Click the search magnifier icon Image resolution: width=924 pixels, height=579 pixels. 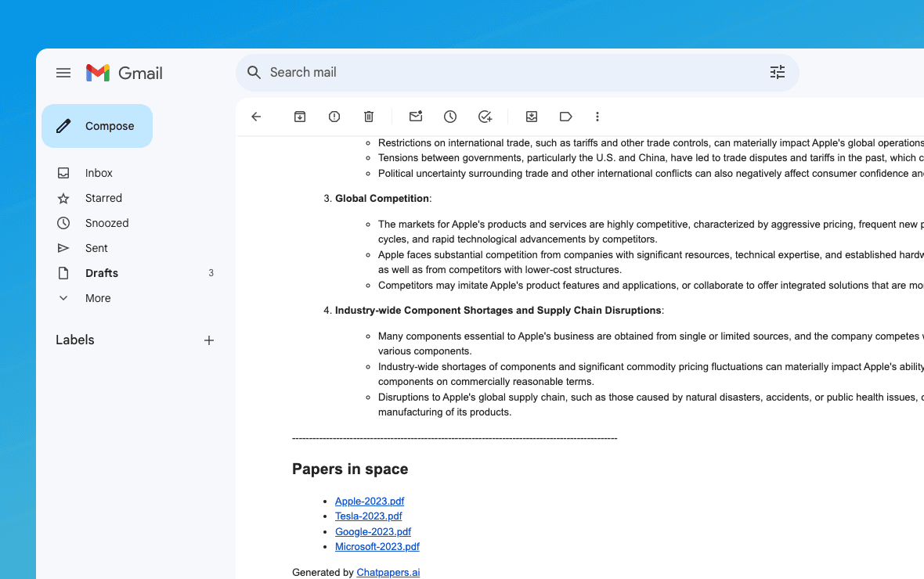click(x=254, y=73)
